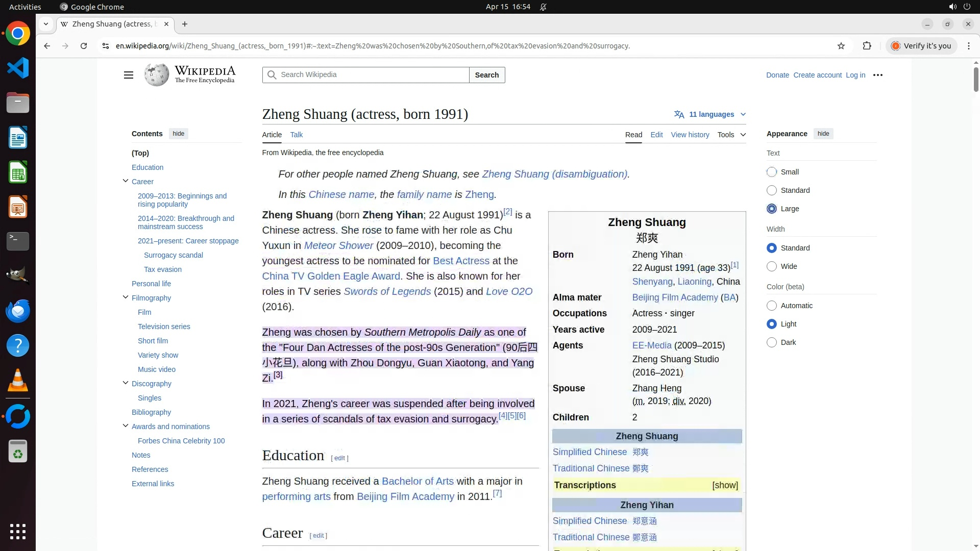Viewport: 980px width, 551px height.
Task: Select Wide width option
Action: (x=772, y=266)
